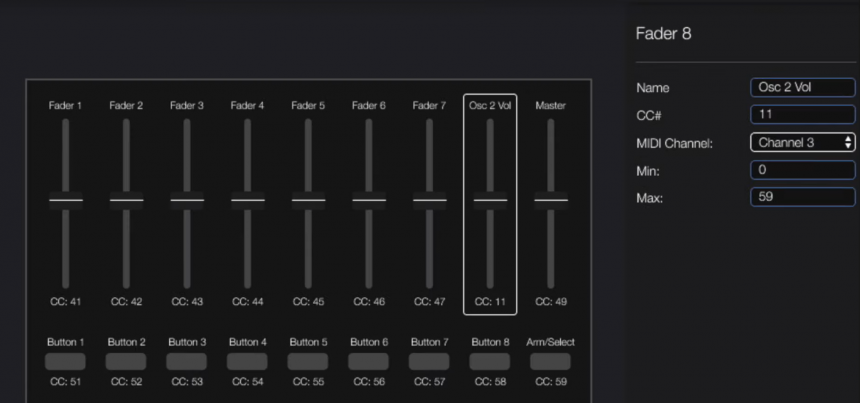Click the CC: 46 value
Viewport: 860px width, 403px height.
369,302
